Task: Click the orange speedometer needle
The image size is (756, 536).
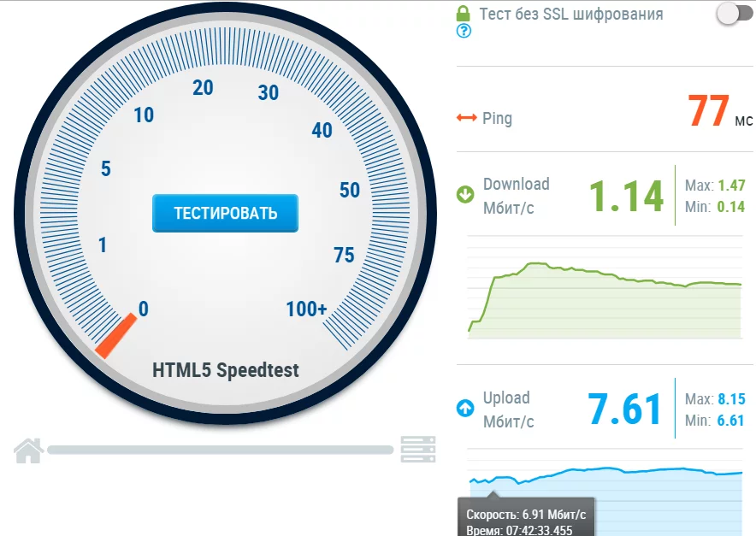Action: coord(115,336)
